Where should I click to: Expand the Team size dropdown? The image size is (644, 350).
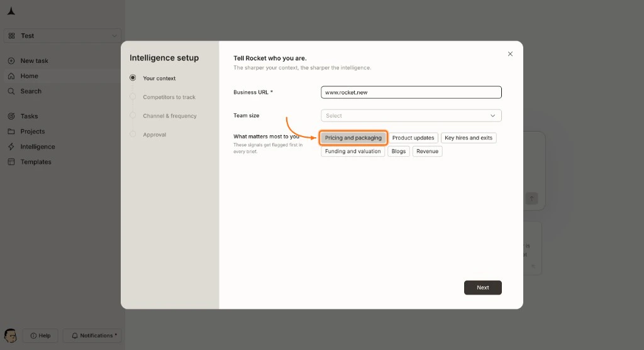411,116
